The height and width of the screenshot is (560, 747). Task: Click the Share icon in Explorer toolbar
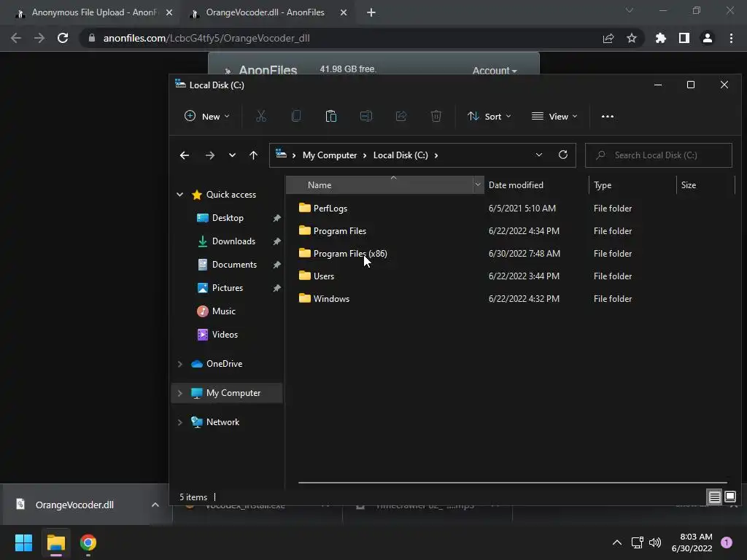(x=401, y=116)
